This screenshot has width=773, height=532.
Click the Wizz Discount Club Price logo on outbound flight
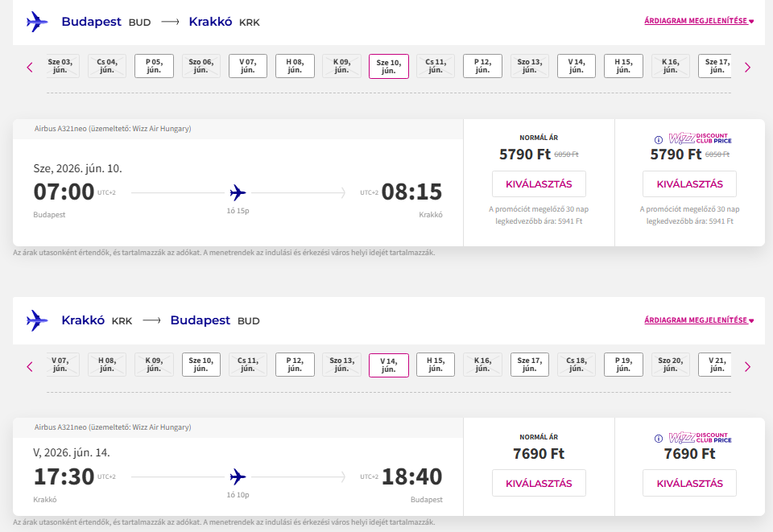point(700,138)
